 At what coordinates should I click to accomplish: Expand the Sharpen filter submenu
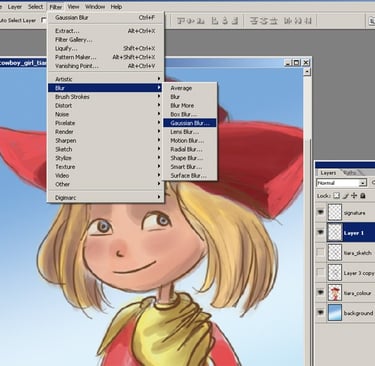[x=105, y=140]
